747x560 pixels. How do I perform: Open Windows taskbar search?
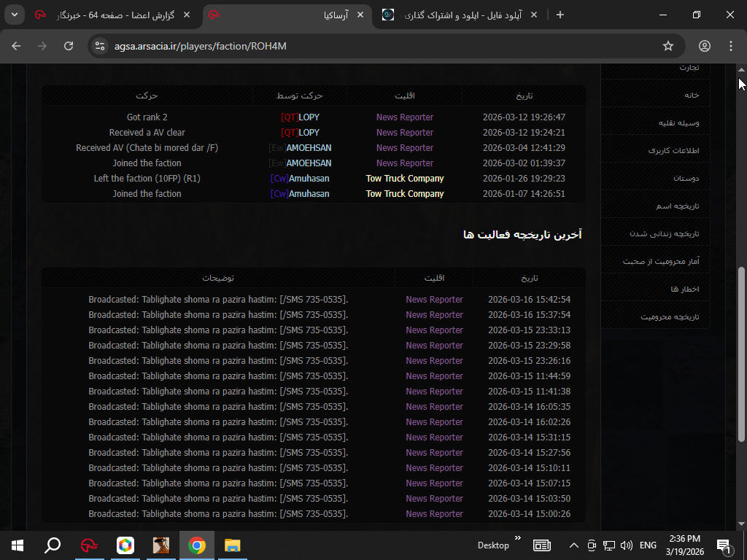click(x=53, y=545)
